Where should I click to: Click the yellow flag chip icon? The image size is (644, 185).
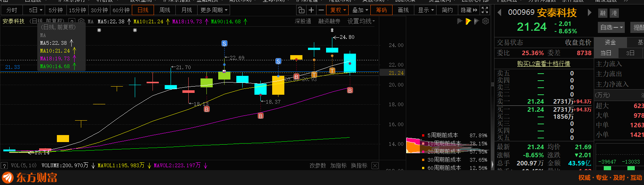[x=468, y=21]
